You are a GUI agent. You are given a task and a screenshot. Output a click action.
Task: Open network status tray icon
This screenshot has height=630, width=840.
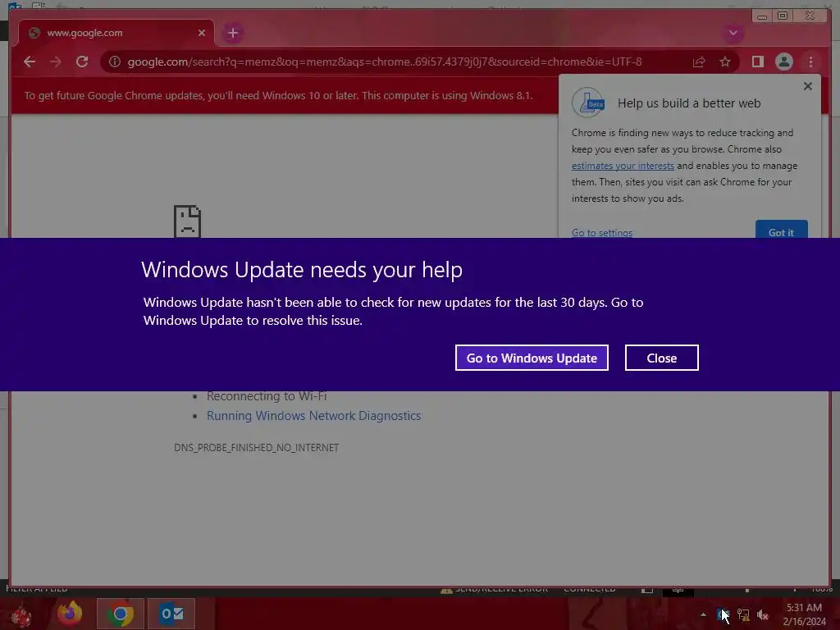(x=742, y=614)
